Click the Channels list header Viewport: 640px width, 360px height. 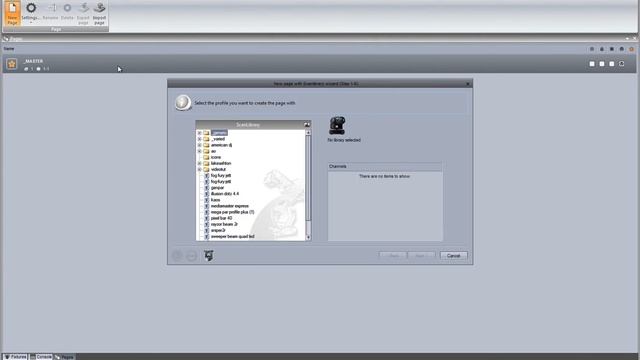(x=385, y=167)
